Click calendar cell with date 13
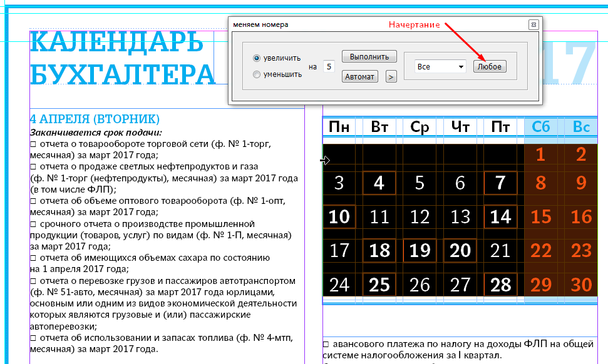The image size is (608, 364). 460,216
